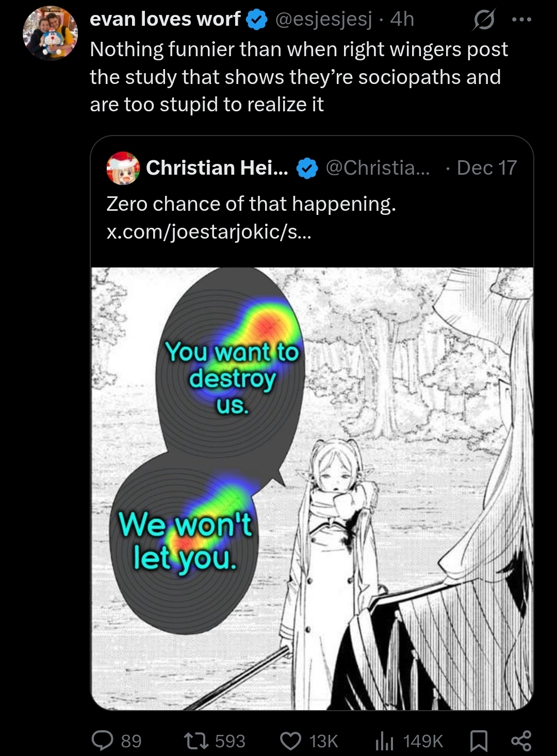Open Christian Hei... avatar with Santa hat
557x756 pixels.
(123, 168)
